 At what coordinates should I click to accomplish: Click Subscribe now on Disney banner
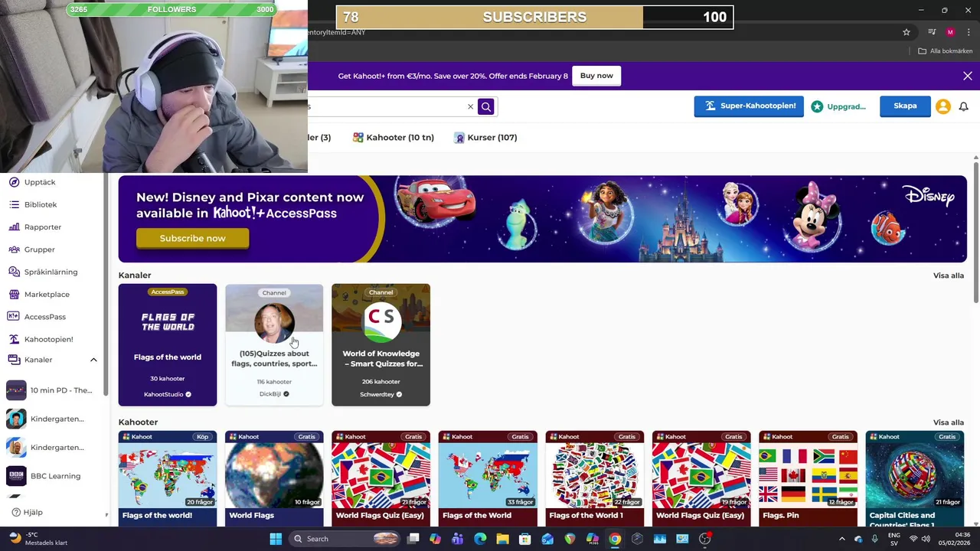192,238
